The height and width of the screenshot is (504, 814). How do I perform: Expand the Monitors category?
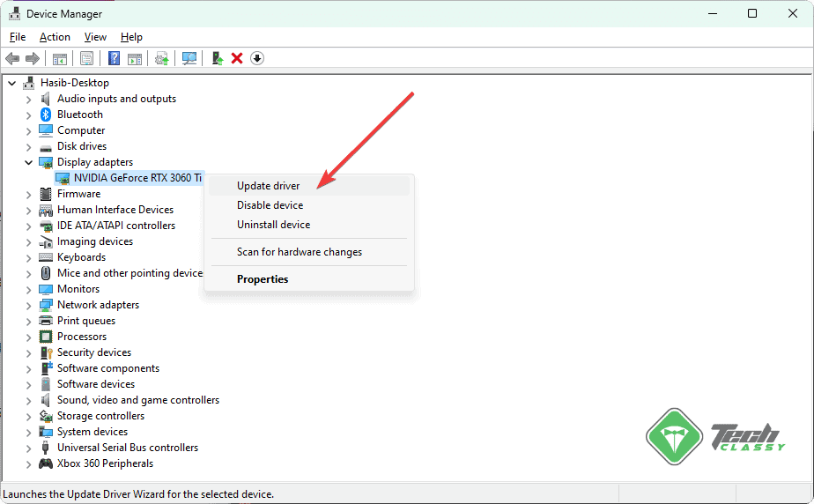coord(28,290)
